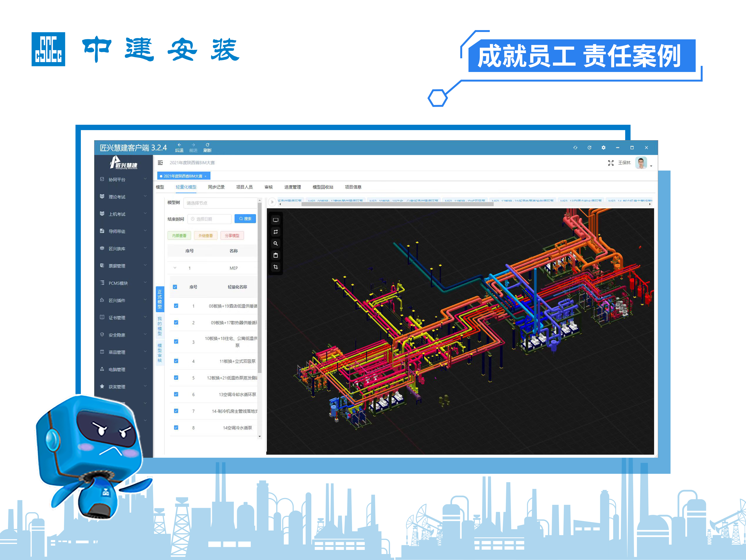Click the 内部查看 button

click(179, 236)
